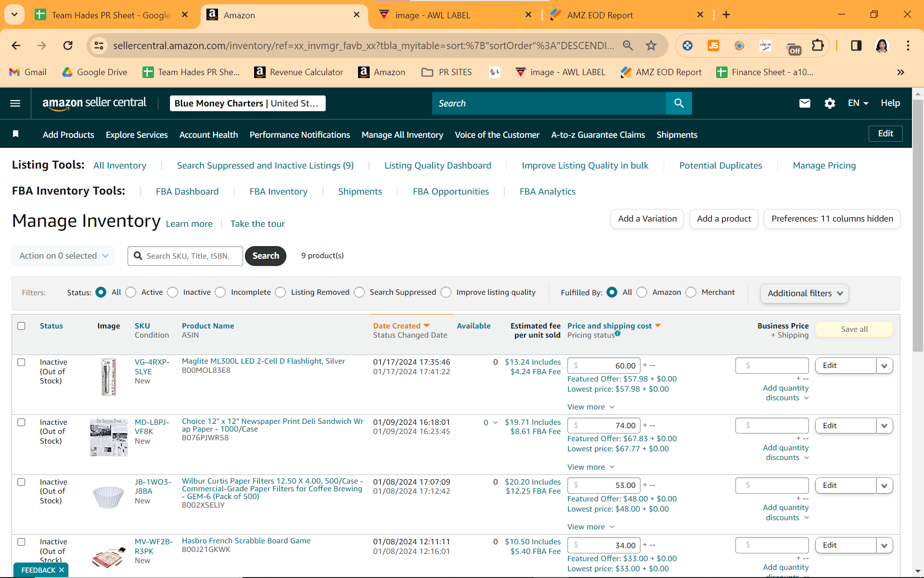Switch to the Team Hades PR Sheet tab
This screenshot has width=924, height=578.
coord(111,15)
